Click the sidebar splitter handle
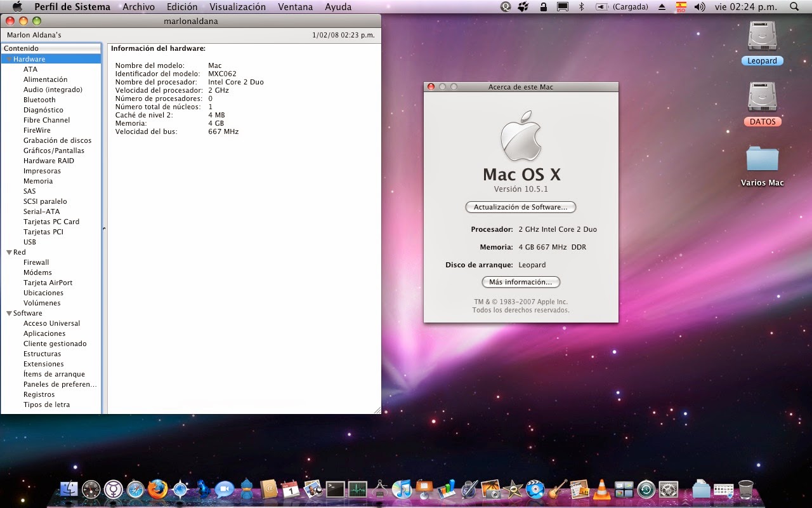 [x=104, y=229]
